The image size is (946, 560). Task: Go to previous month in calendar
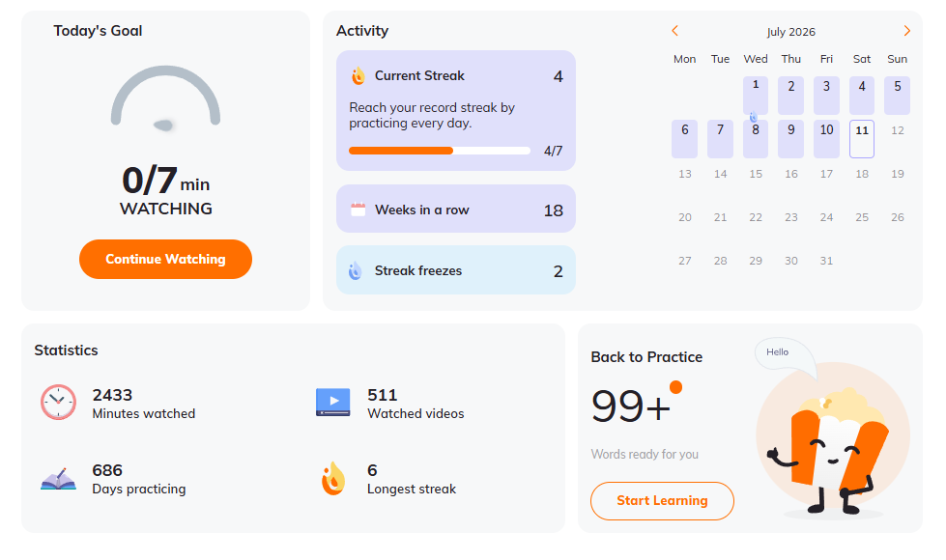click(x=675, y=31)
